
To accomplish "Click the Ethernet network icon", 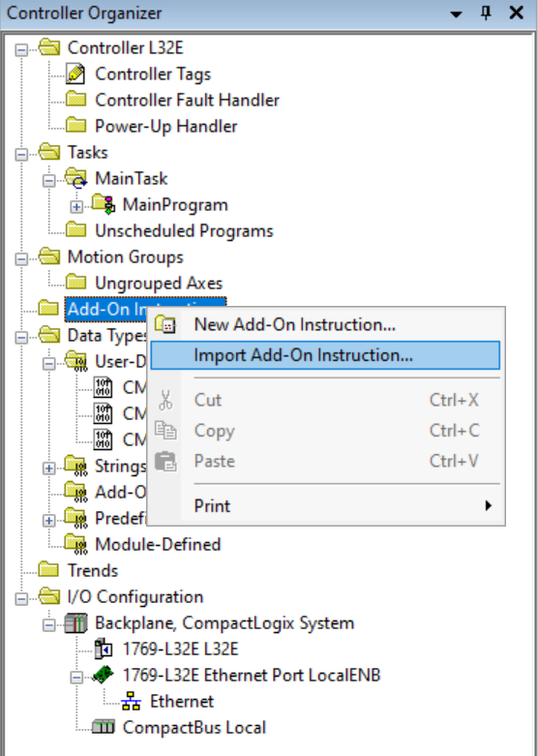I will 132,701.
